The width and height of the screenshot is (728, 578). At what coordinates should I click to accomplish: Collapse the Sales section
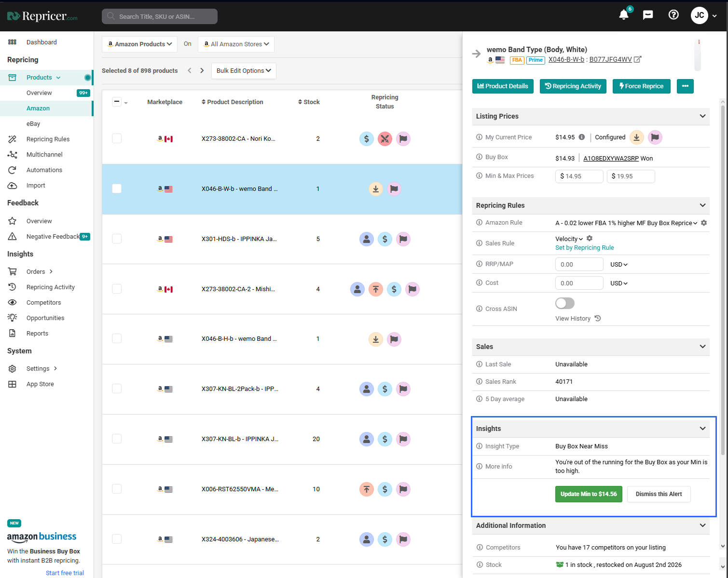[x=702, y=347]
